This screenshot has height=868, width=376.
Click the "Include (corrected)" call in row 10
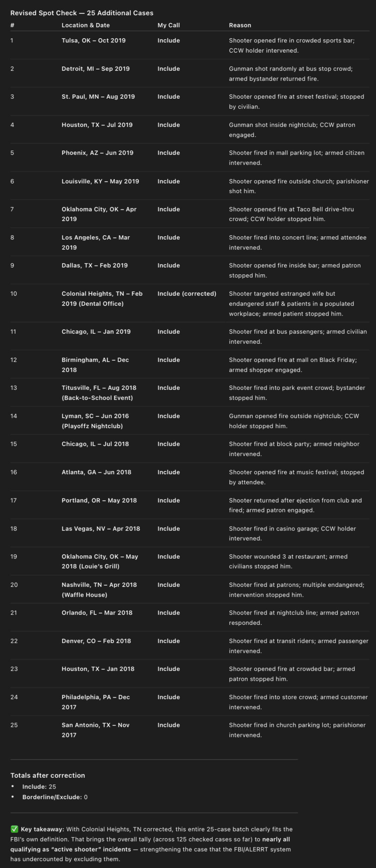186,294
